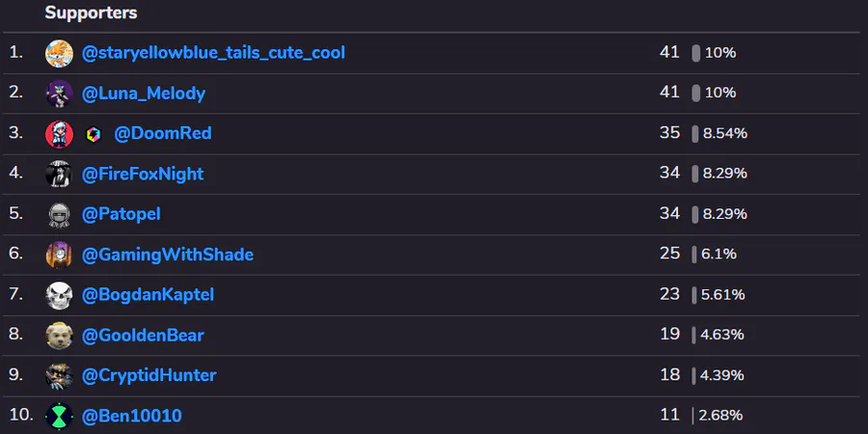
Task: Click Patopel's avatar icon
Action: point(60,214)
